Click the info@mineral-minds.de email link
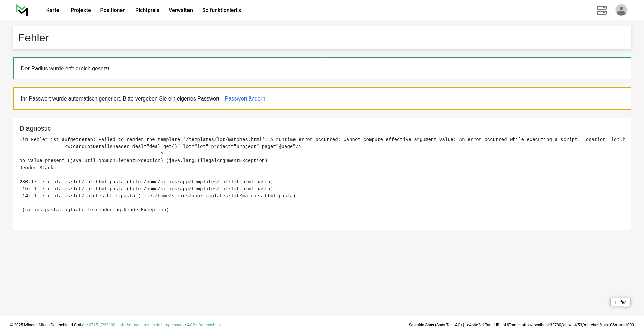644x333 pixels. (x=139, y=325)
